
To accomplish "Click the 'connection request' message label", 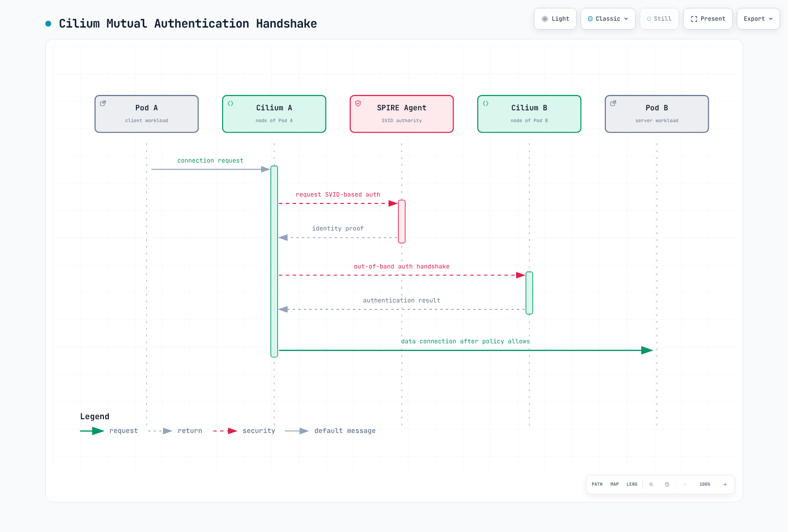I will point(210,161).
